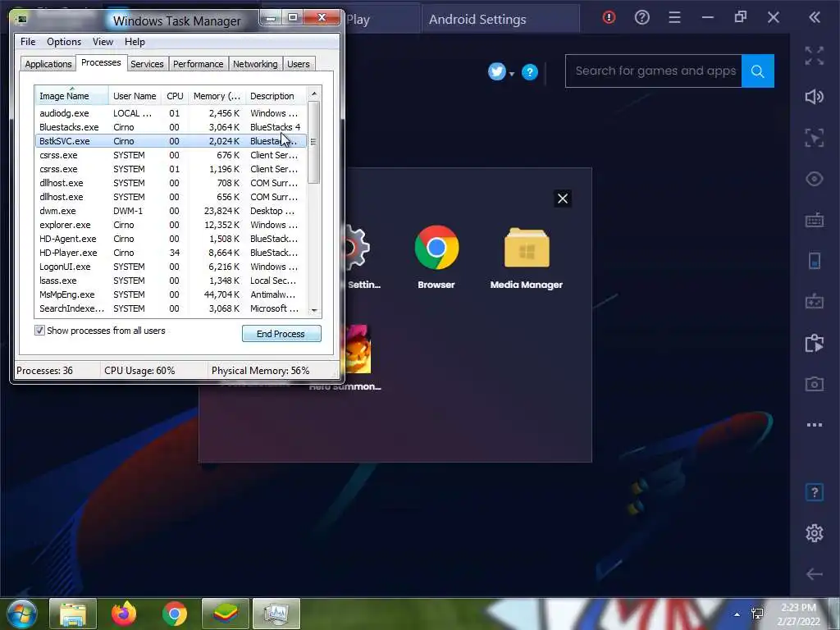Select the HD-Player.exe process row
840x630 pixels.
[x=171, y=253]
